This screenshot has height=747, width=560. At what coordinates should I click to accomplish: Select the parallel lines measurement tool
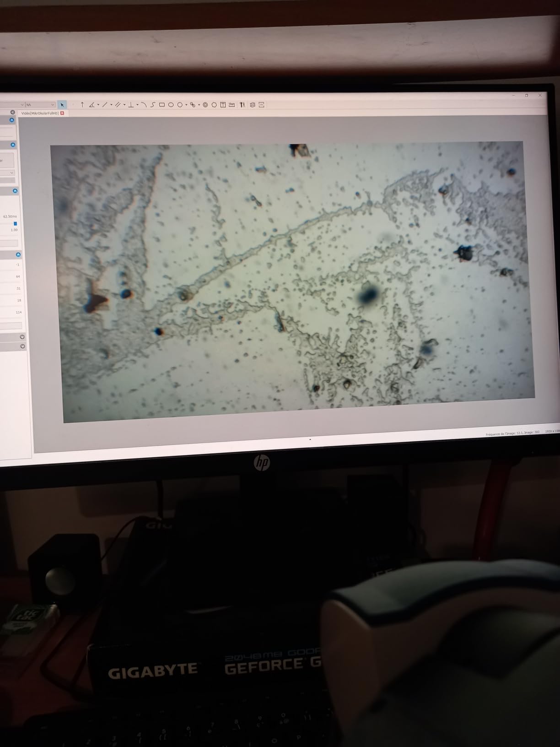point(118,105)
